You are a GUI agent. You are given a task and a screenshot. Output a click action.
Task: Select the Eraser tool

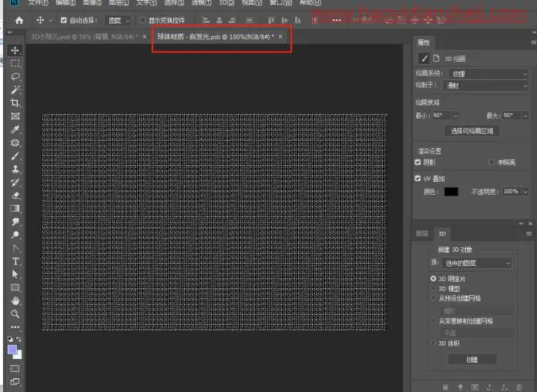pos(15,196)
